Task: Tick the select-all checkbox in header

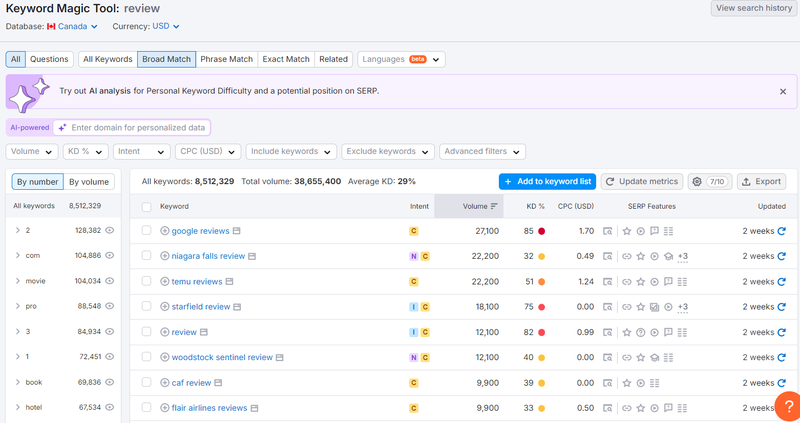Action: tap(146, 207)
